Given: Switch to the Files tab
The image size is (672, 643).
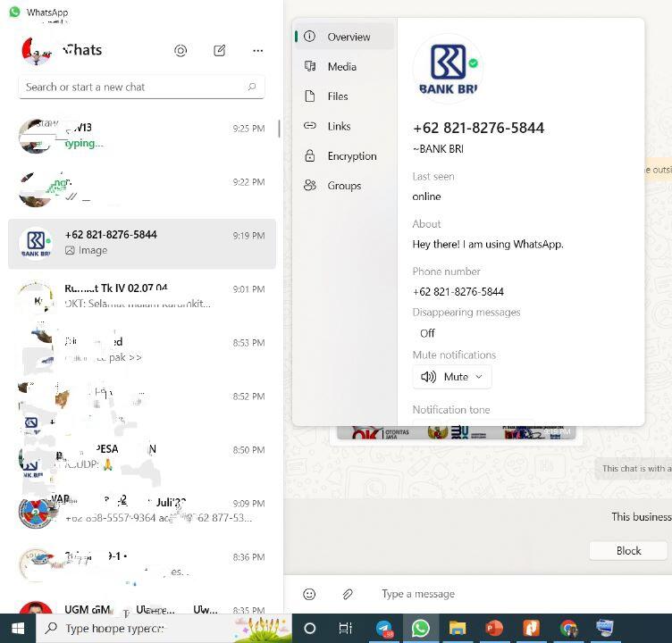Looking at the screenshot, I should click(343, 96).
